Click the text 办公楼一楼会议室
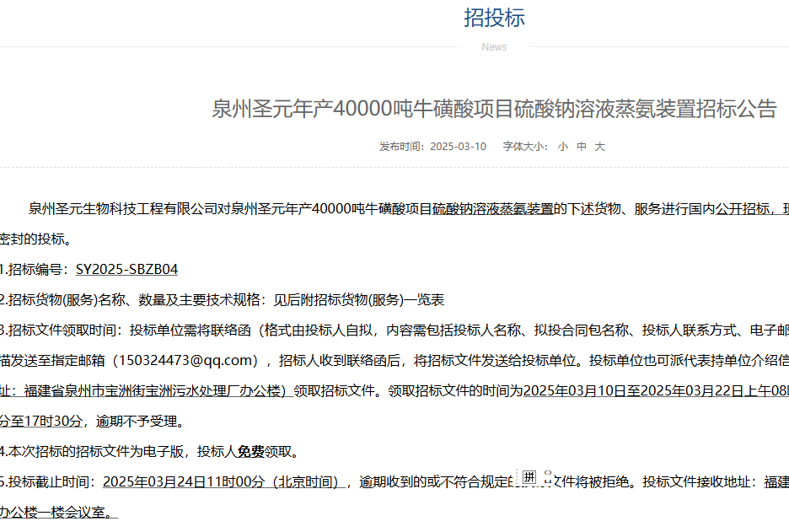 pyautogui.click(x=52, y=513)
